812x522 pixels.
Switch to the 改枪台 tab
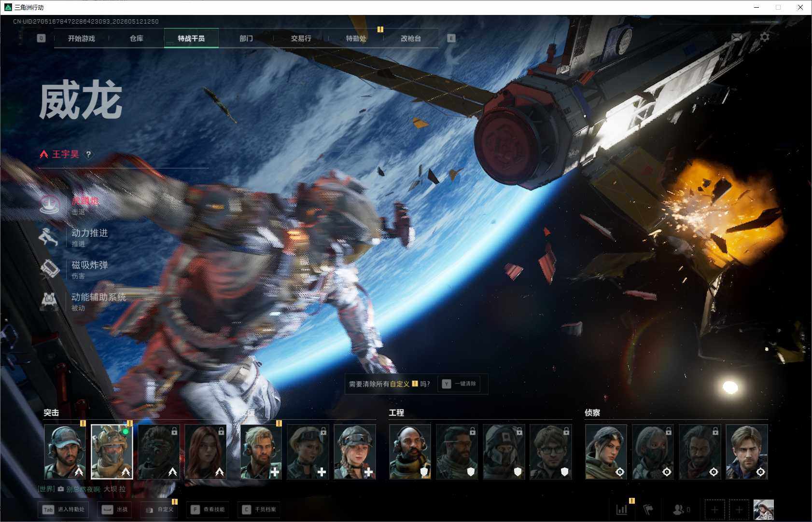click(x=411, y=38)
